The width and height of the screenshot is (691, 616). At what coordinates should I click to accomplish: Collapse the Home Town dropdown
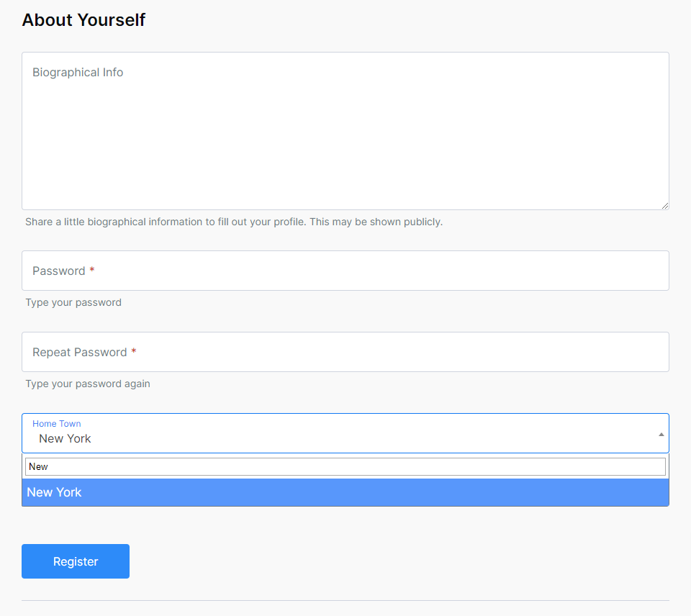[345, 433]
